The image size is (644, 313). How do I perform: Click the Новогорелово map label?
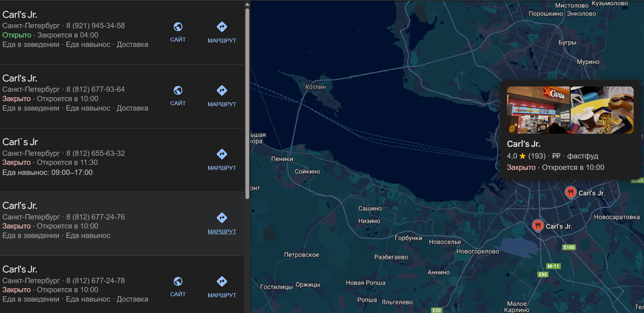[478, 251]
